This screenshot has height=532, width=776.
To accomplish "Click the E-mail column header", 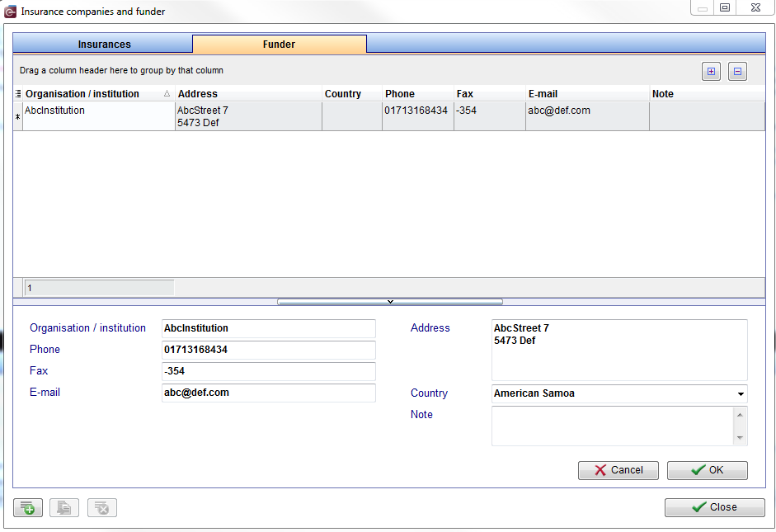I will [x=587, y=93].
